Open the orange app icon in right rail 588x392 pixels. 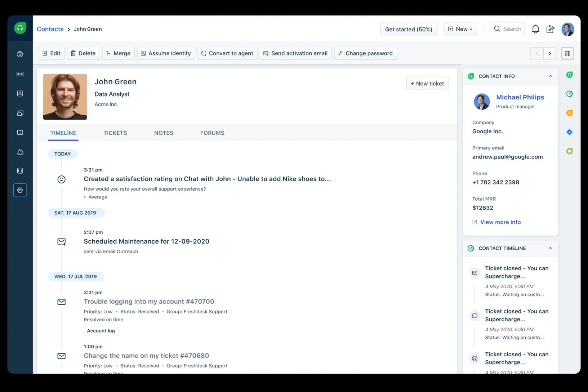pos(569,113)
